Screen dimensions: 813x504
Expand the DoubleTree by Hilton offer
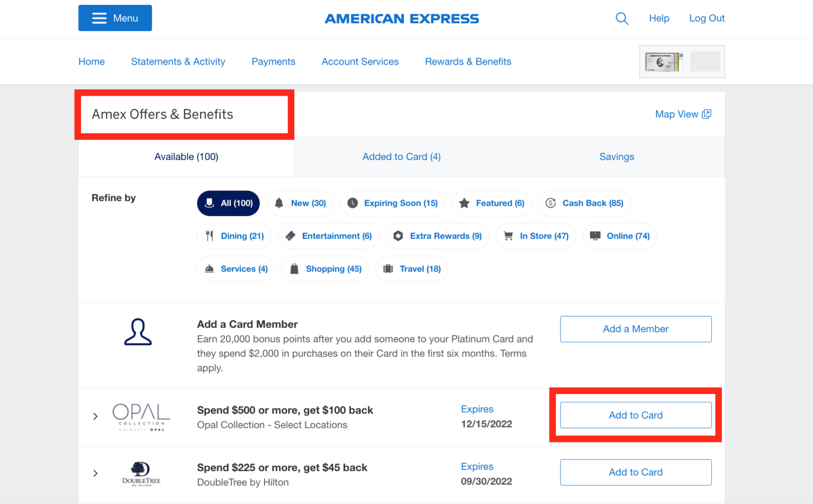coord(95,474)
